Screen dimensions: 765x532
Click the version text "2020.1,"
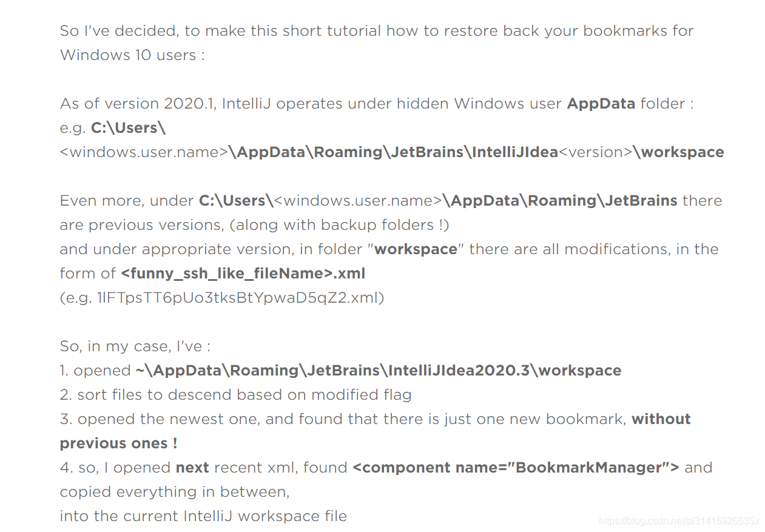tap(190, 104)
